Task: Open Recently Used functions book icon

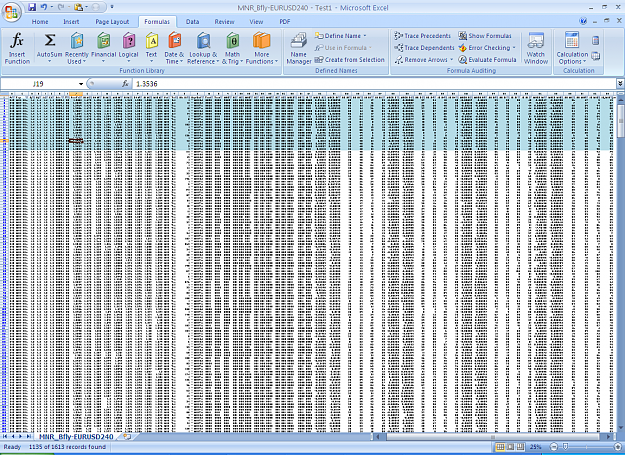Action: pyautogui.click(x=77, y=41)
